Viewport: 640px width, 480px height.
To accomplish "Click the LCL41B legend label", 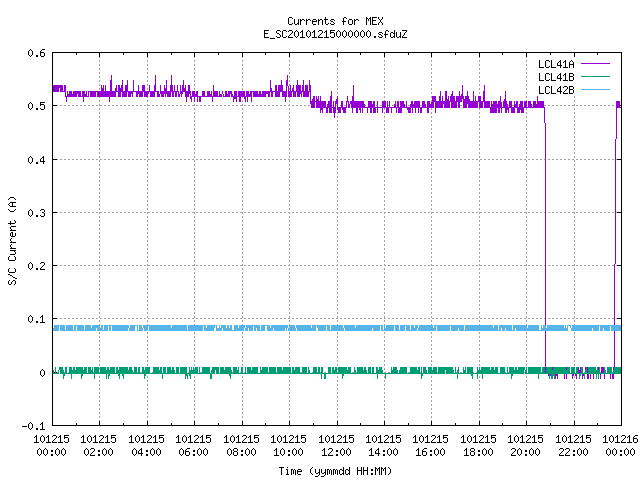I will pos(556,77).
